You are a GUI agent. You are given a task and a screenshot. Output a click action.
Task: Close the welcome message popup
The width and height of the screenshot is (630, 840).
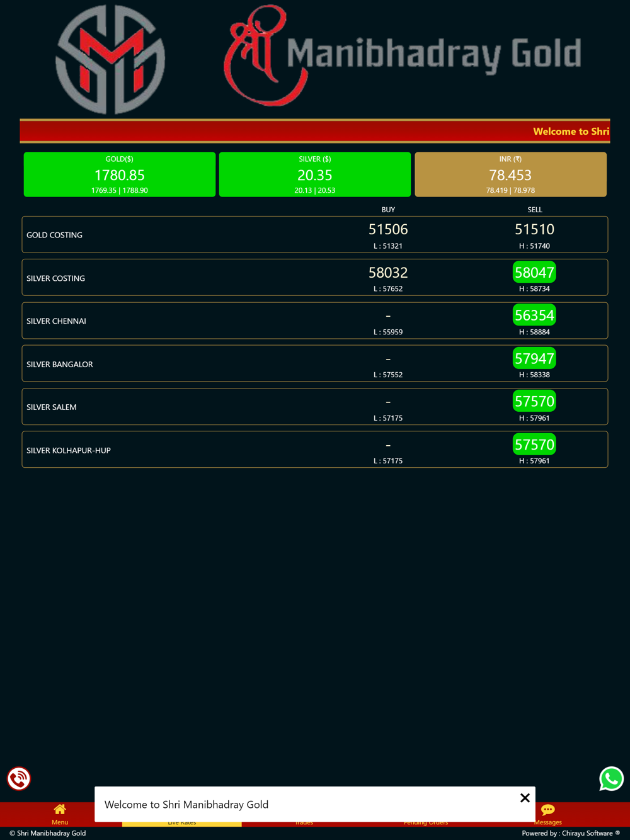525,798
